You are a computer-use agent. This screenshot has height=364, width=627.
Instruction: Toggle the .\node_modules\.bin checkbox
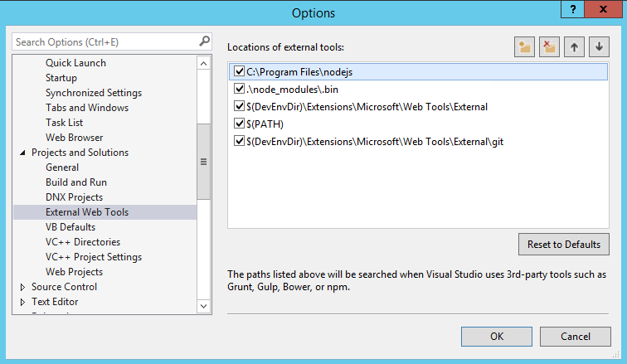coord(240,89)
